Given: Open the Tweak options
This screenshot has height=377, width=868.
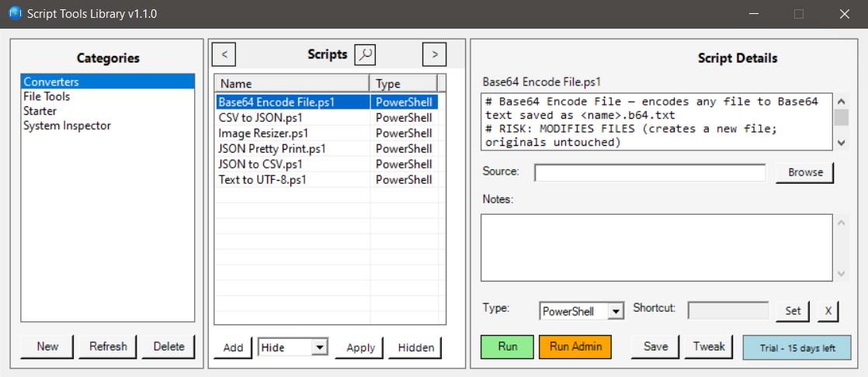Looking at the screenshot, I should (x=709, y=347).
